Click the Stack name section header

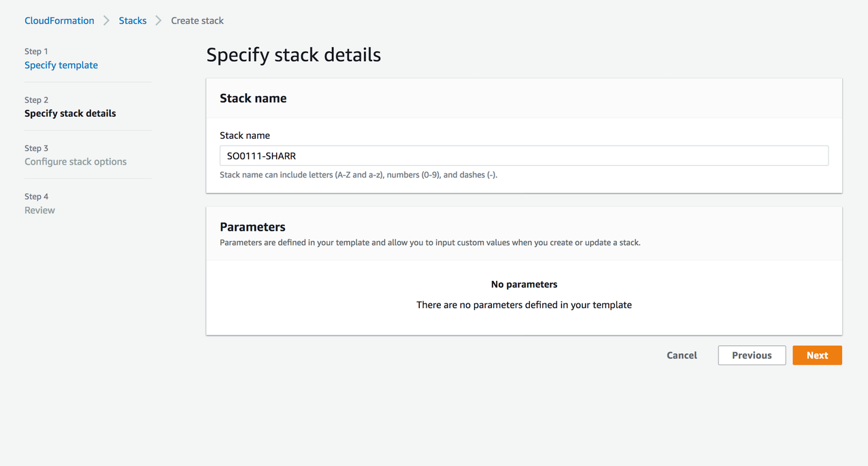coord(253,98)
